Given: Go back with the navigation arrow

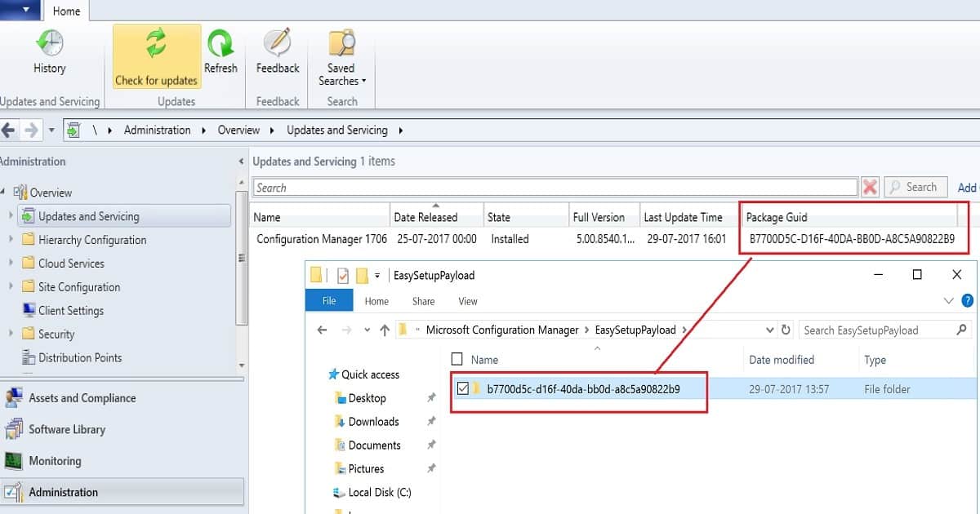Looking at the screenshot, I should [8, 130].
